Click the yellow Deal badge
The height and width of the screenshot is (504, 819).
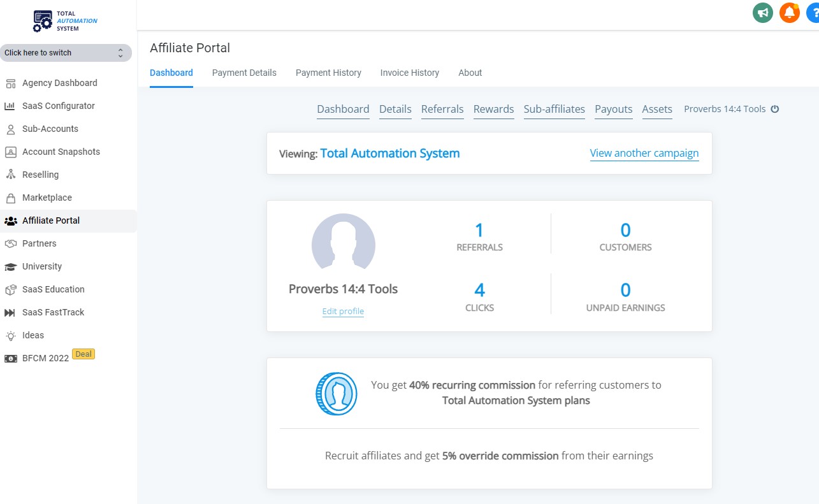83,354
